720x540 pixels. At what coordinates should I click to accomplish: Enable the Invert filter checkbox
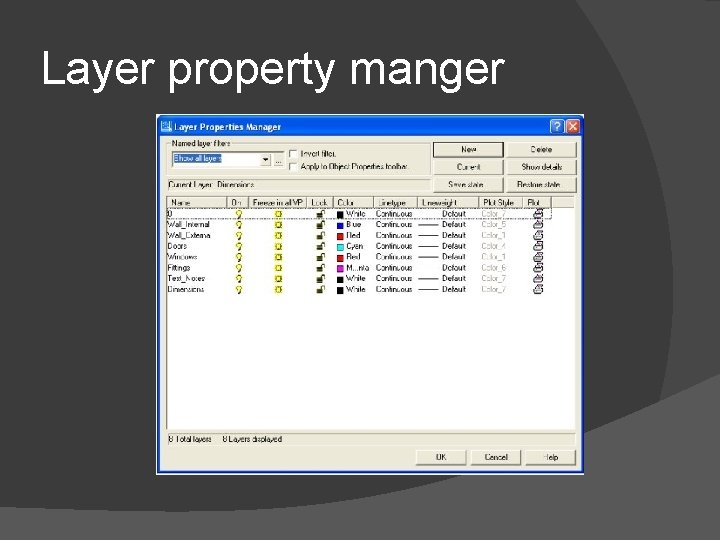pos(293,154)
